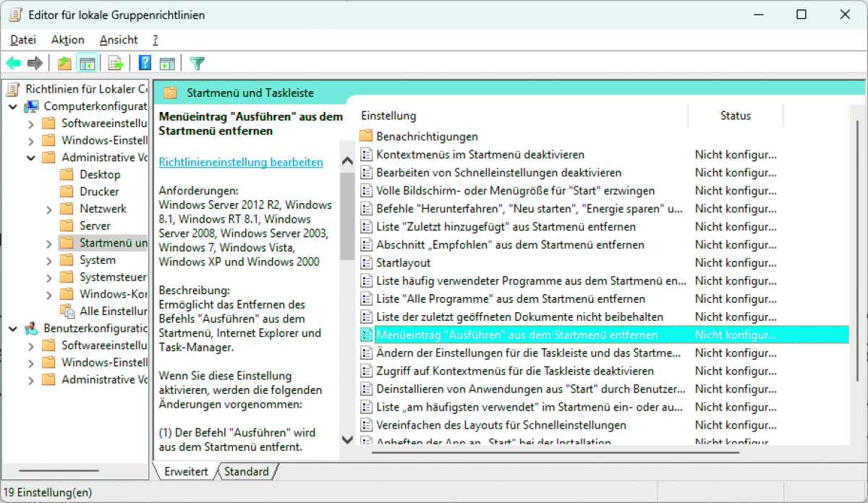Select Deinstallieren von Anwendungen aus "Start" policy row
The image size is (868, 503).
point(531,389)
